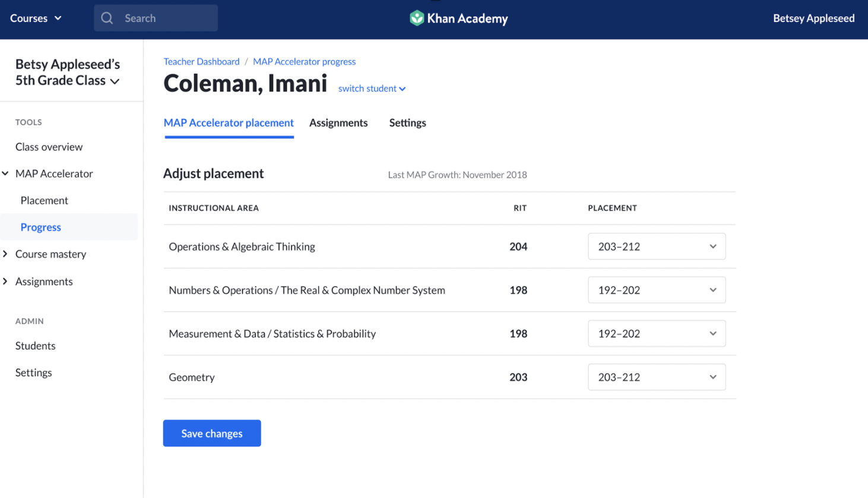Open placement dropdown for Measurement & Data
This screenshot has height=498, width=868.
click(x=657, y=333)
